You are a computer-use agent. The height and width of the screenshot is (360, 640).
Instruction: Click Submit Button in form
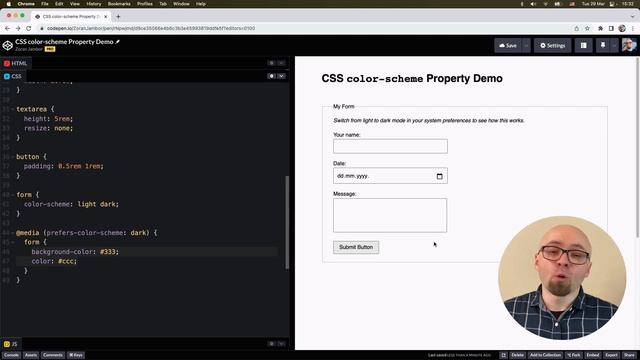(x=356, y=247)
